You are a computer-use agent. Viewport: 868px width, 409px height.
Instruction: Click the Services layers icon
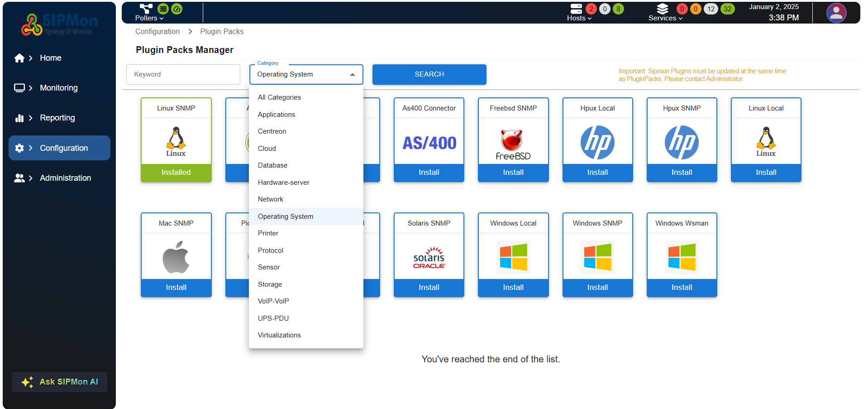click(662, 9)
